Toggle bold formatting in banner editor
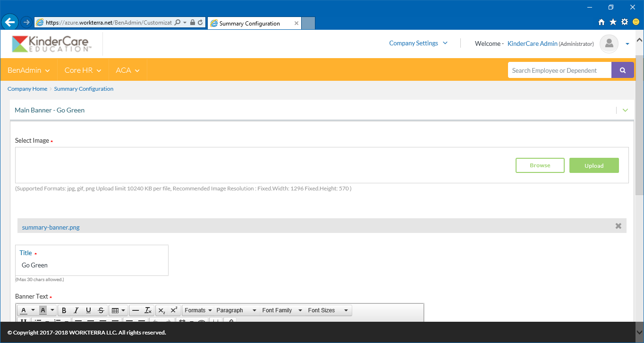Screen dimensions: 644x343 point(64,310)
